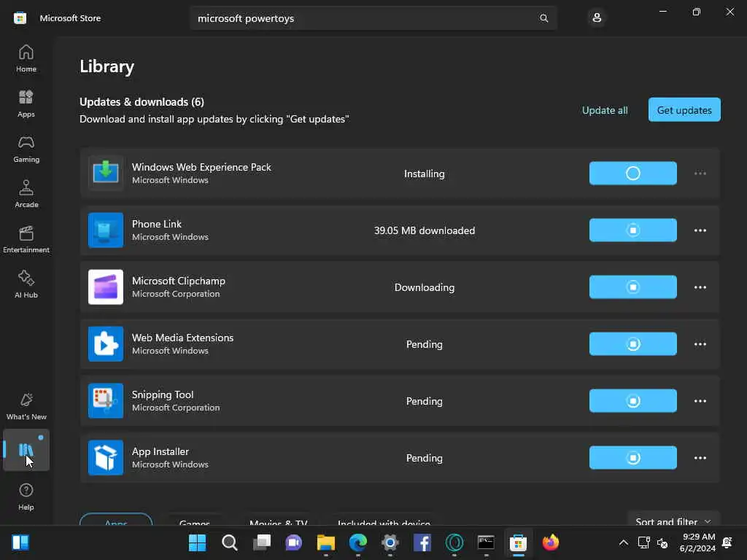Image resolution: width=747 pixels, height=560 pixels.
Task: Show hidden system tray icons
Action: coord(623,542)
